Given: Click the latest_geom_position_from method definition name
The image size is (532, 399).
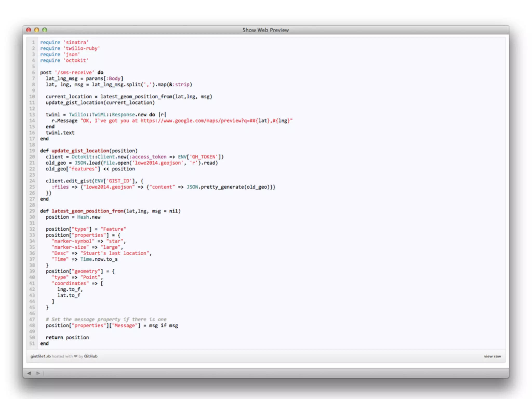Looking at the screenshot, I should point(88,211).
